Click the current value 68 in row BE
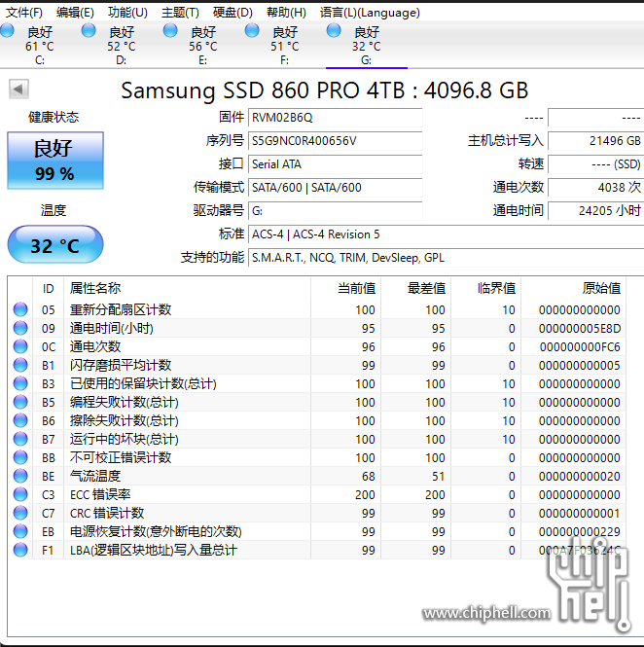 (x=368, y=476)
